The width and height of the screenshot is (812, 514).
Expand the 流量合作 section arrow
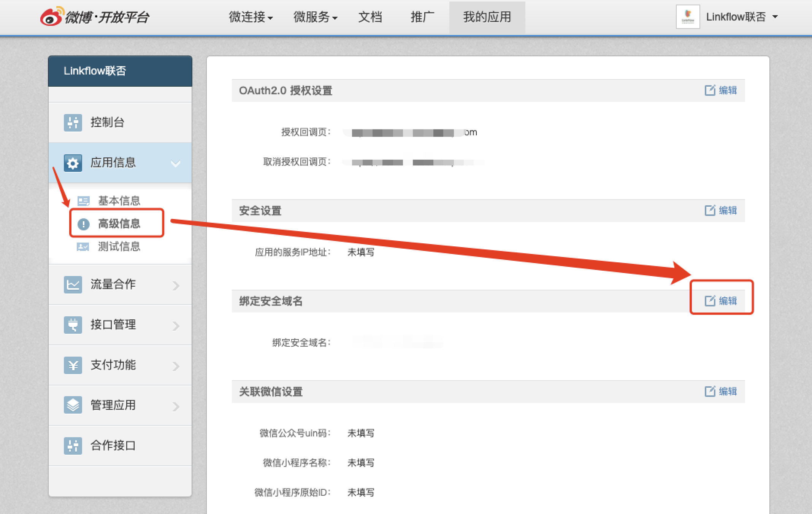(176, 285)
